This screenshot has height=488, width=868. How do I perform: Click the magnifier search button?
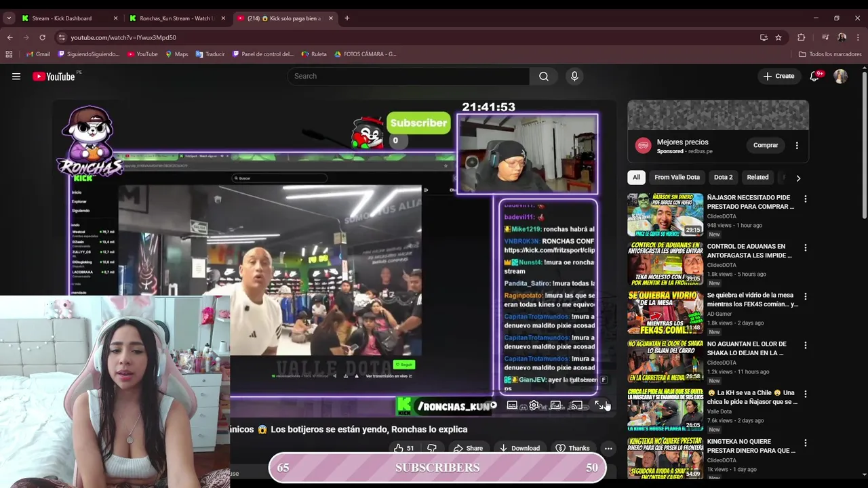pos(544,77)
